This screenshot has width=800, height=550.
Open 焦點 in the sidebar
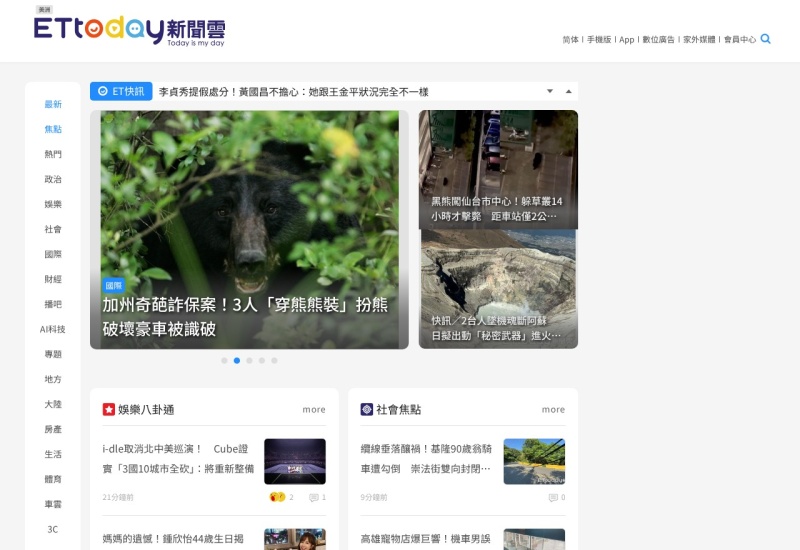coord(53,129)
